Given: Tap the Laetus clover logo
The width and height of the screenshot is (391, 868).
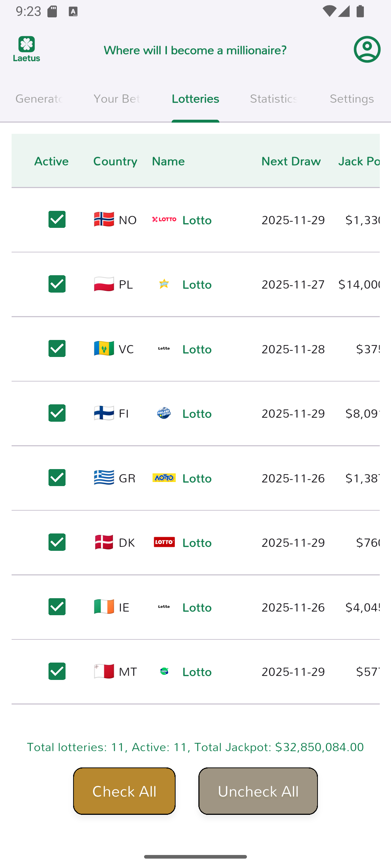Looking at the screenshot, I should pyautogui.click(x=27, y=49).
